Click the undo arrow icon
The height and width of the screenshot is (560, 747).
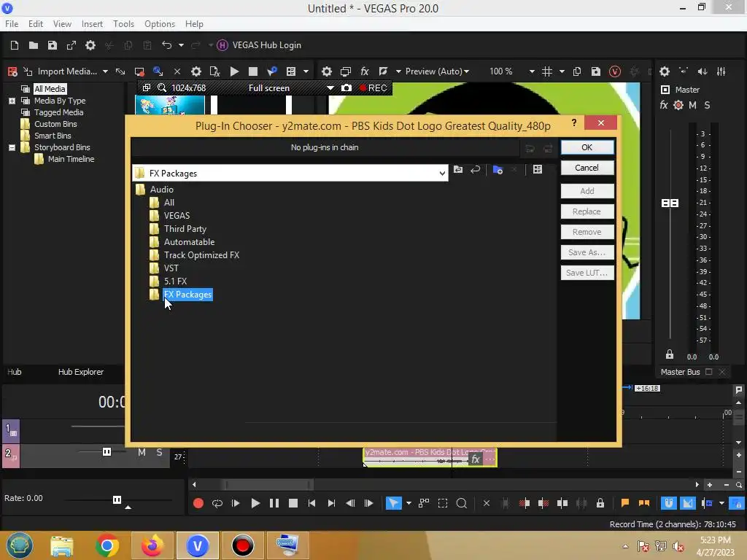click(167, 44)
